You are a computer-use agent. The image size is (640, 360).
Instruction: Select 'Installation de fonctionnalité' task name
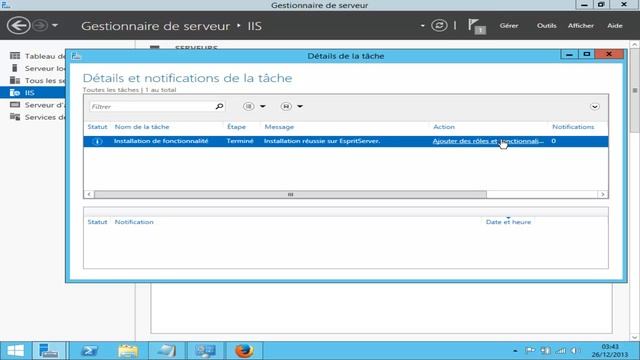pyautogui.click(x=161, y=141)
